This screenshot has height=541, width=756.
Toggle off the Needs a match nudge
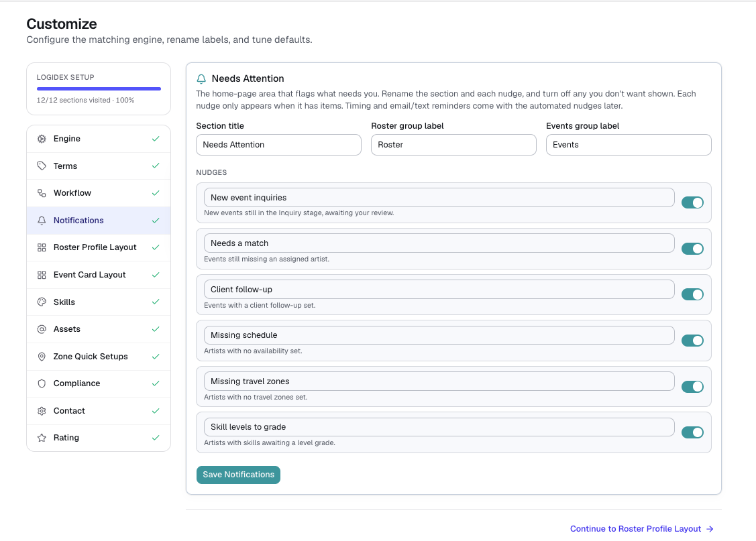[x=692, y=249]
